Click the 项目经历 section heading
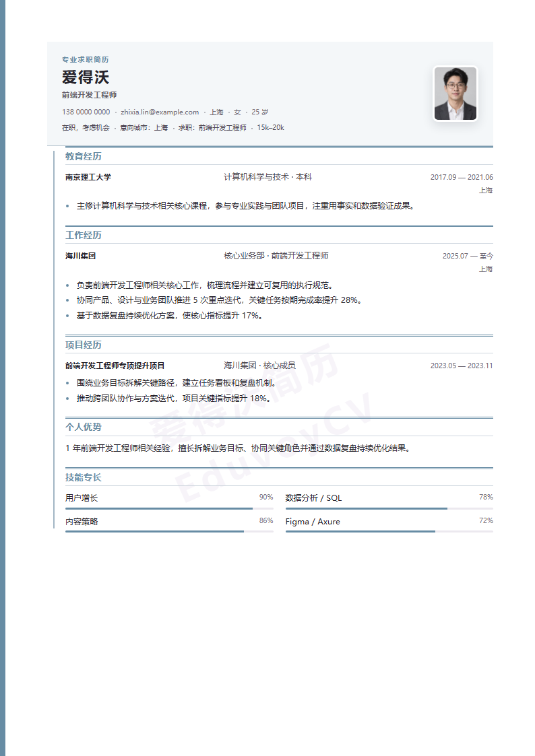The image size is (535, 756). click(84, 345)
